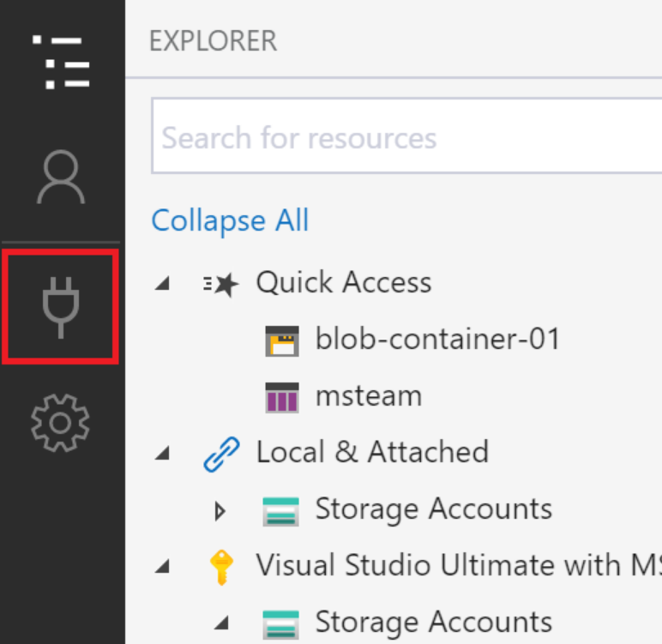Expand Storage Accounts under Local & Attached
The image size is (662, 644).
click(x=220, y=511)
